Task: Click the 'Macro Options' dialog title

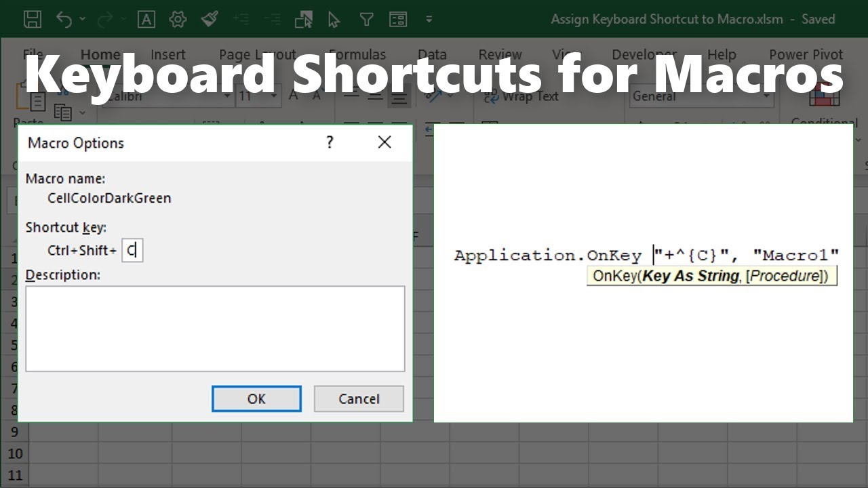Action: click(x=76, y=143)
